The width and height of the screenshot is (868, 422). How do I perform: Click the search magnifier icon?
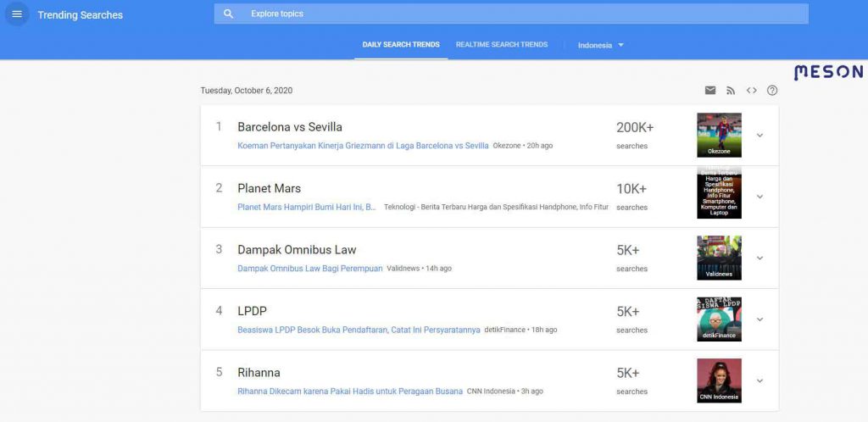(x=229, y=14)
